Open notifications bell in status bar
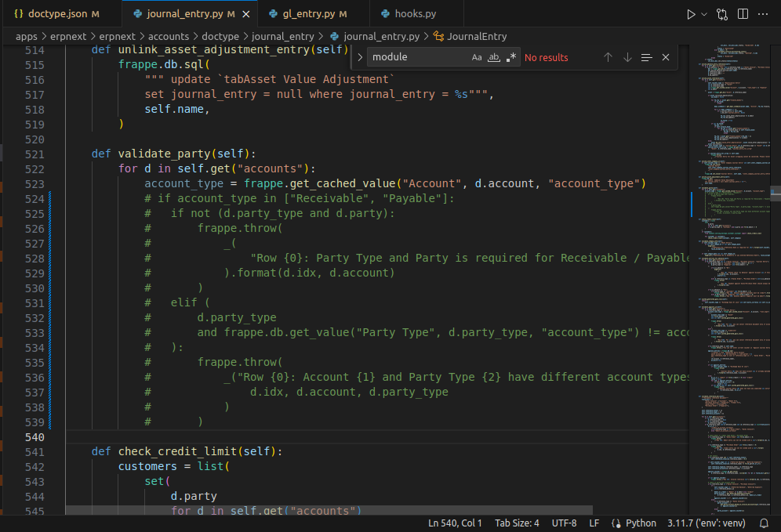The width and height of the screenshot is (781, 532). point(764,523)
